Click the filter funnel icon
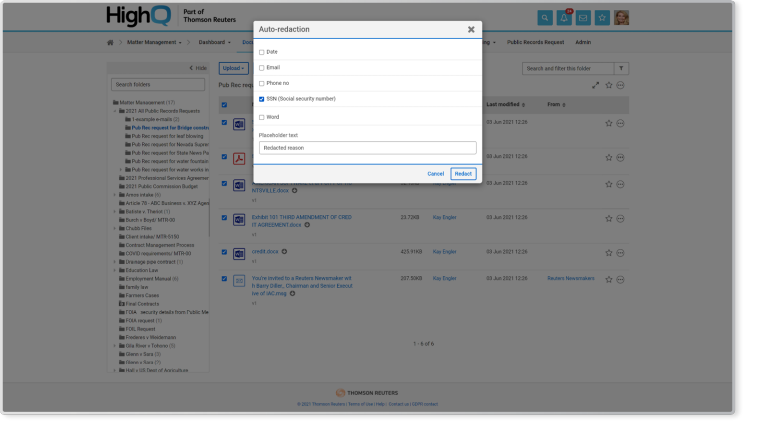 (x=620, y=68)
